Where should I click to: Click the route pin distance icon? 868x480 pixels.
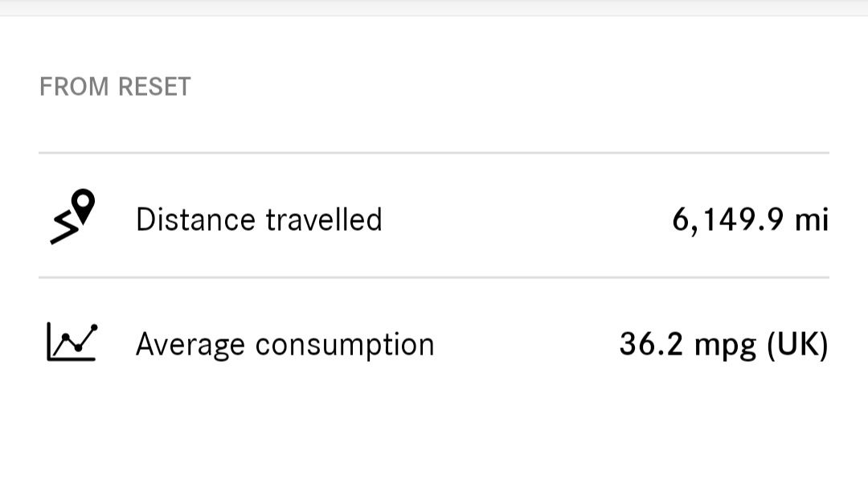click(x=72, y=216)
